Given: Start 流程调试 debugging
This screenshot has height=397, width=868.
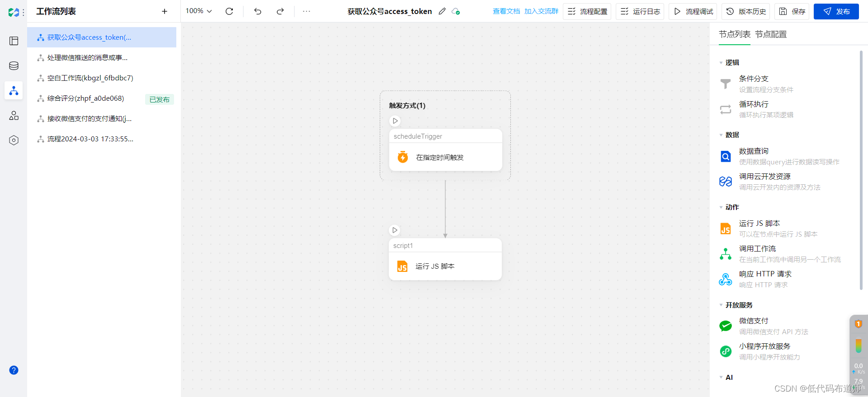Looking at the screenshot, I should [x=693, y=11].
